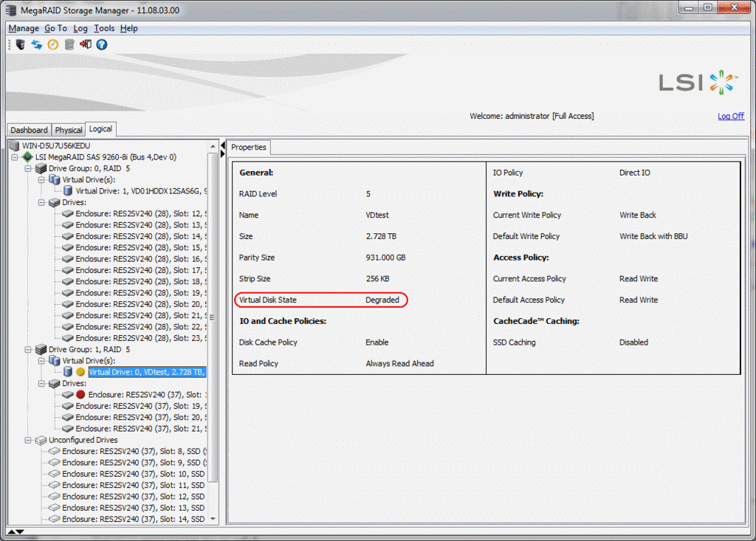
Task: Open the Help menu
Action: 128,29
